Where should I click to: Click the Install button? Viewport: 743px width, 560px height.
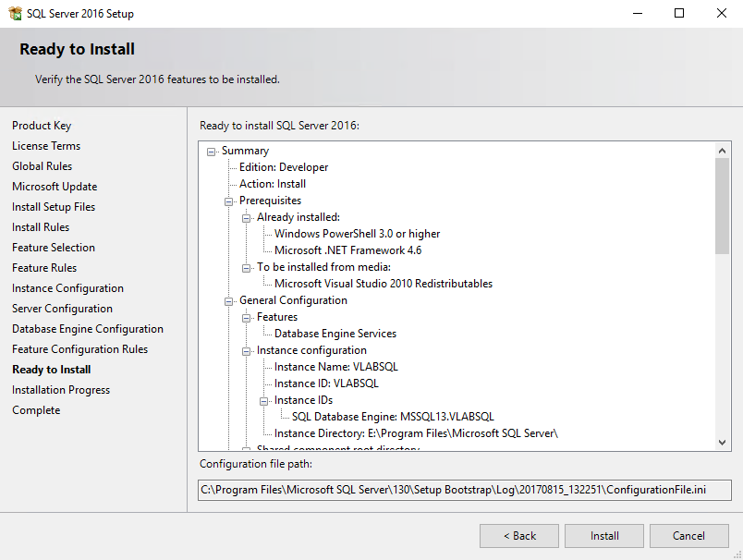604,536
